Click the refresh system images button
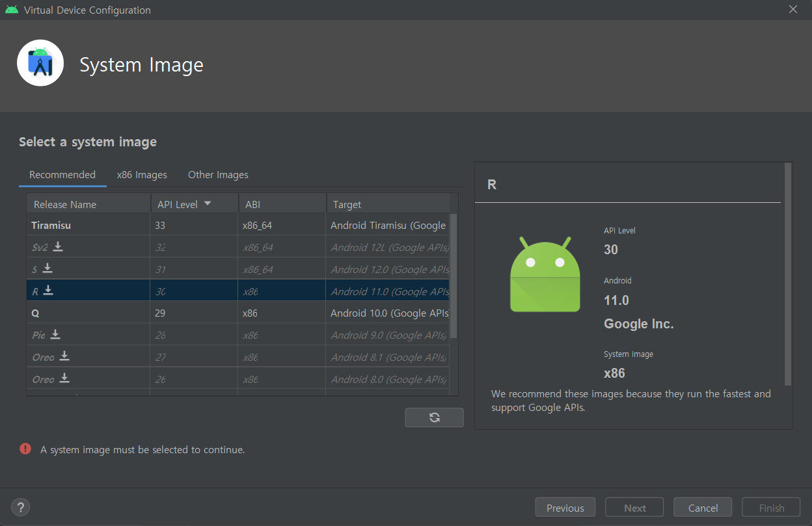Image resolution: width=812 pixels, height=526 pixels. (435, 417)
